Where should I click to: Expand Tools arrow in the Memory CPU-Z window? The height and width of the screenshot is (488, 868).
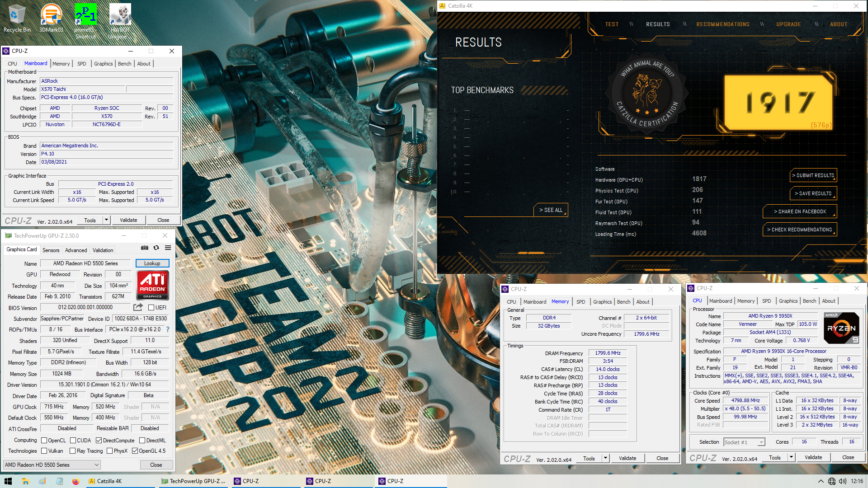pos(606,458)
